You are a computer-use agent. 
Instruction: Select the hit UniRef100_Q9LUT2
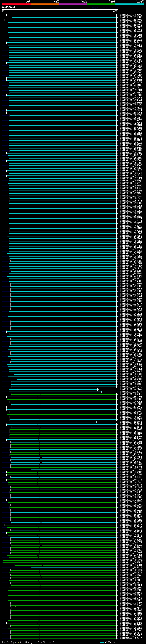pyautogui.click(x=131, y=48)
